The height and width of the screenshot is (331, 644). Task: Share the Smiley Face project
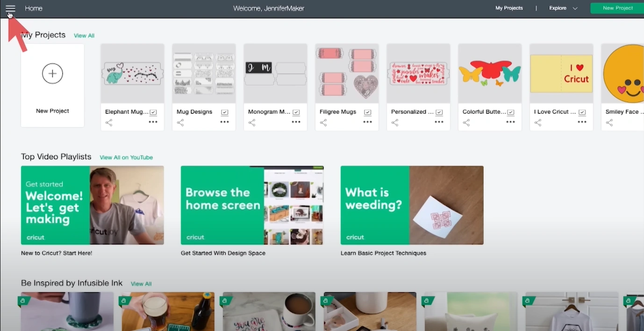coord(609,123)
